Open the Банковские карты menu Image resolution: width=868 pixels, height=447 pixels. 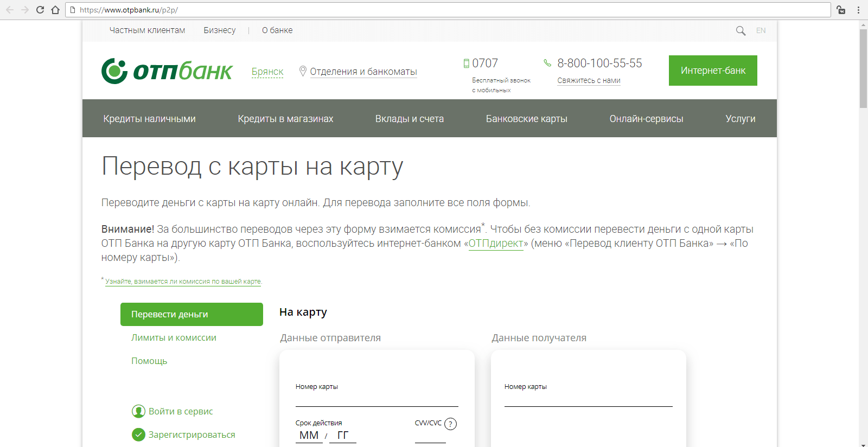coord(526,119)
